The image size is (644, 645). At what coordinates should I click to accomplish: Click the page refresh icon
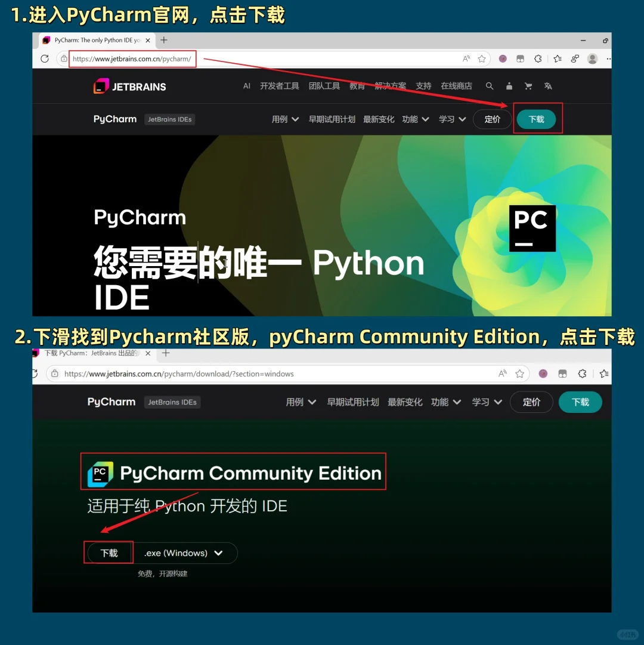click(x=45, y=58)
